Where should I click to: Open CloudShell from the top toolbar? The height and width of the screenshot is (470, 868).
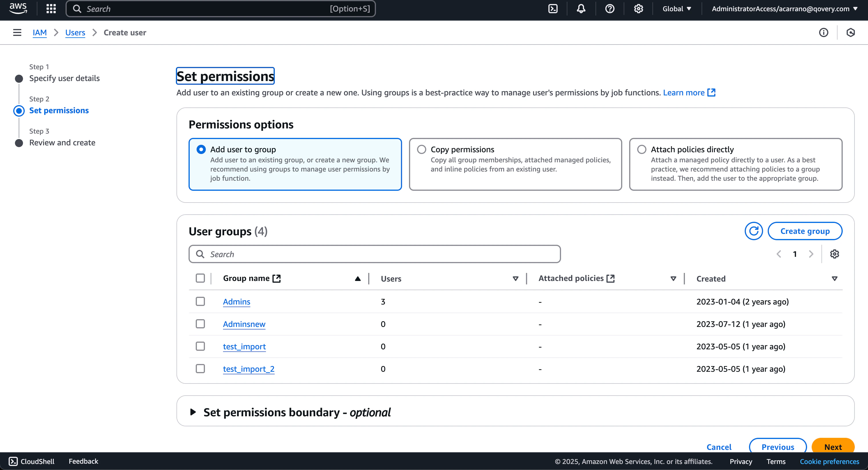pos(553,9)
